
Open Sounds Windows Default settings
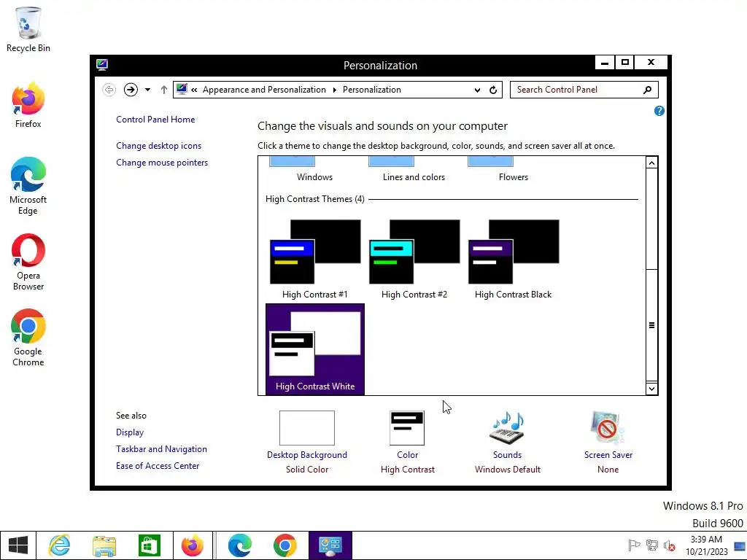click(x=508, y=443)
